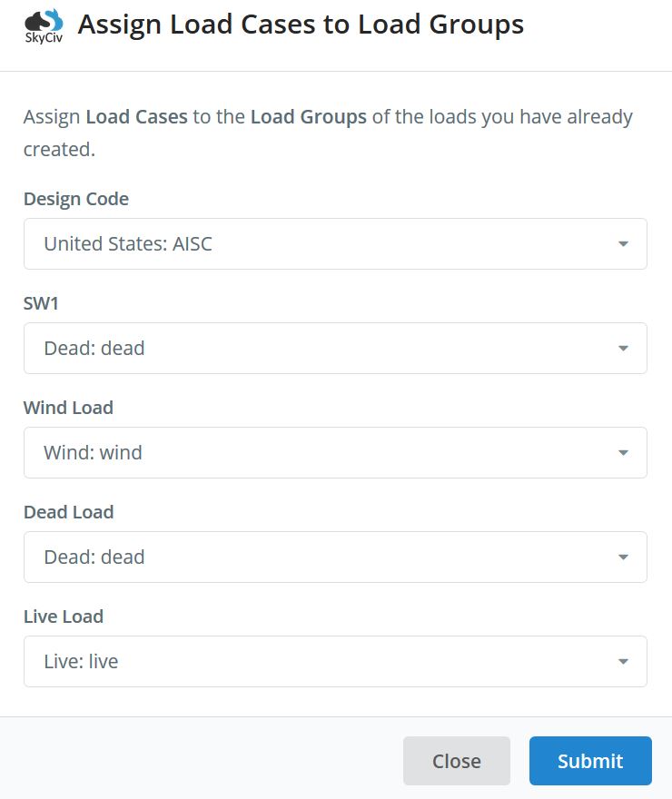
Task: Close the Assign Load Cases dialog
Action: [457, 761]
